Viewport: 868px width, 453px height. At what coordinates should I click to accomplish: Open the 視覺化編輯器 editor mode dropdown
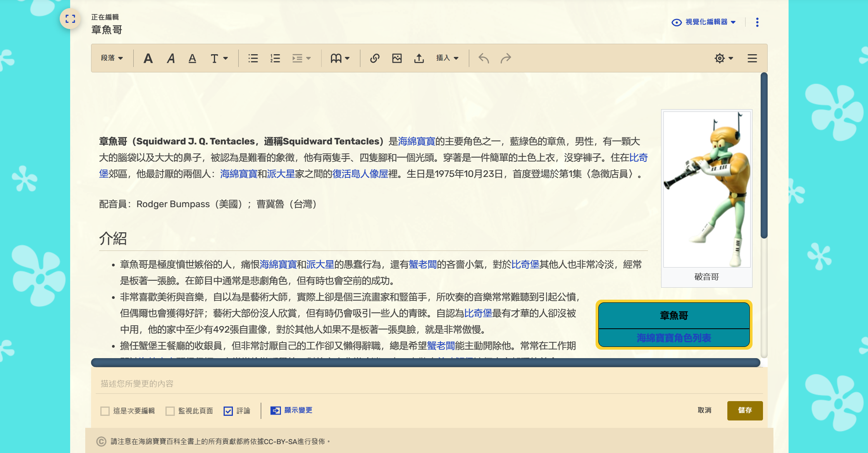pyautogui.click(x=704, y=22)
